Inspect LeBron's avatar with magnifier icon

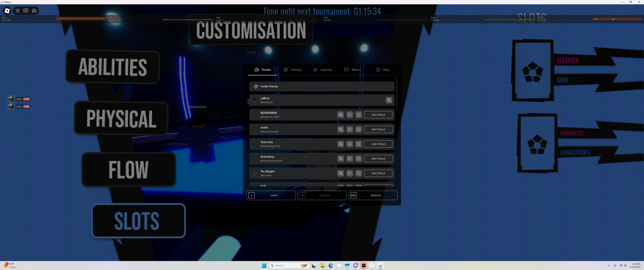point(389,100)
